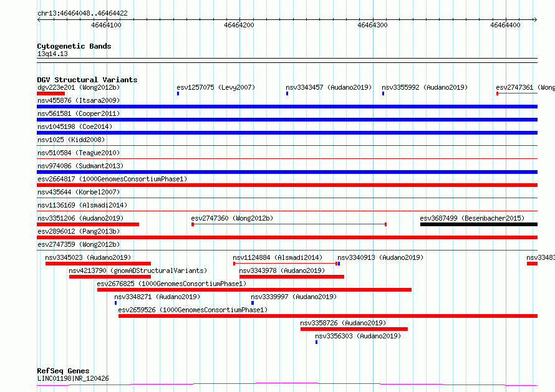Select nsv3345023 (Audano2019) label
The image size is (555, 392).
pyautogui.click(x=88, y=257)
